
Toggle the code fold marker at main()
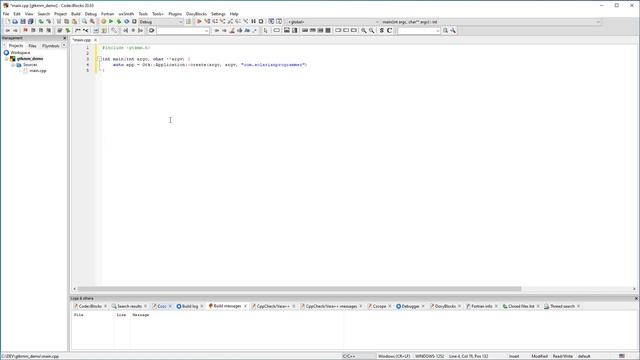point(99,59)
